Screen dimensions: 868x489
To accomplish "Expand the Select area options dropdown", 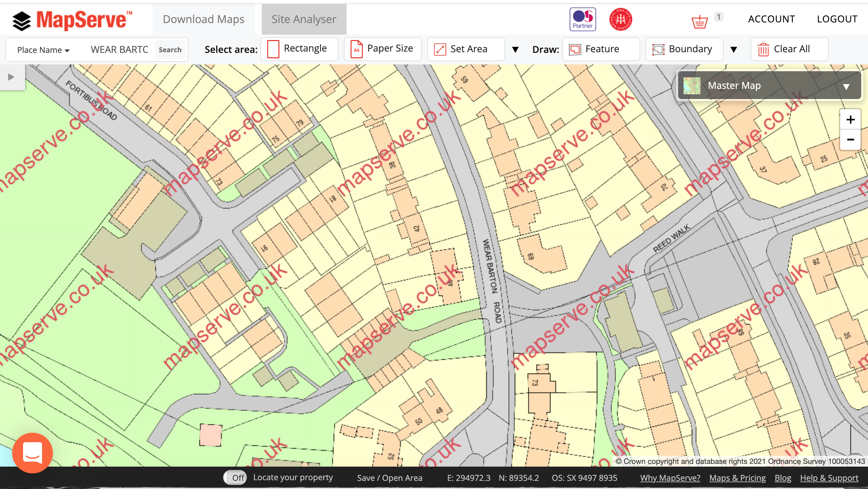I will pyautogui.click(x=514, y=50).
